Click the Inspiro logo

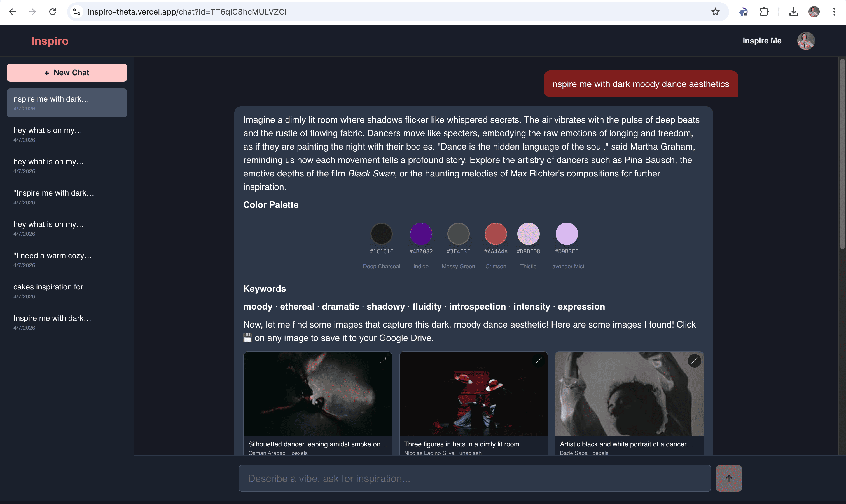click(x=50, y=41)
